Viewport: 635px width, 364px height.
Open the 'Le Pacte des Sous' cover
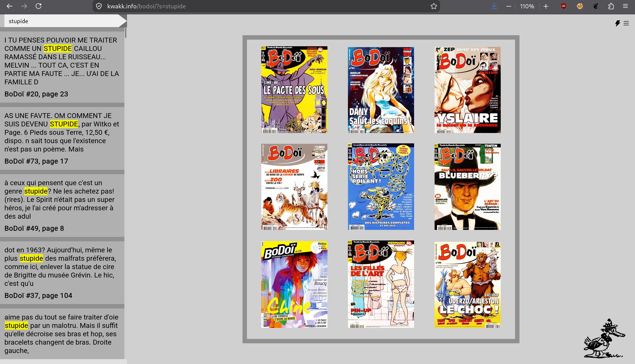(x=294, y=89)
